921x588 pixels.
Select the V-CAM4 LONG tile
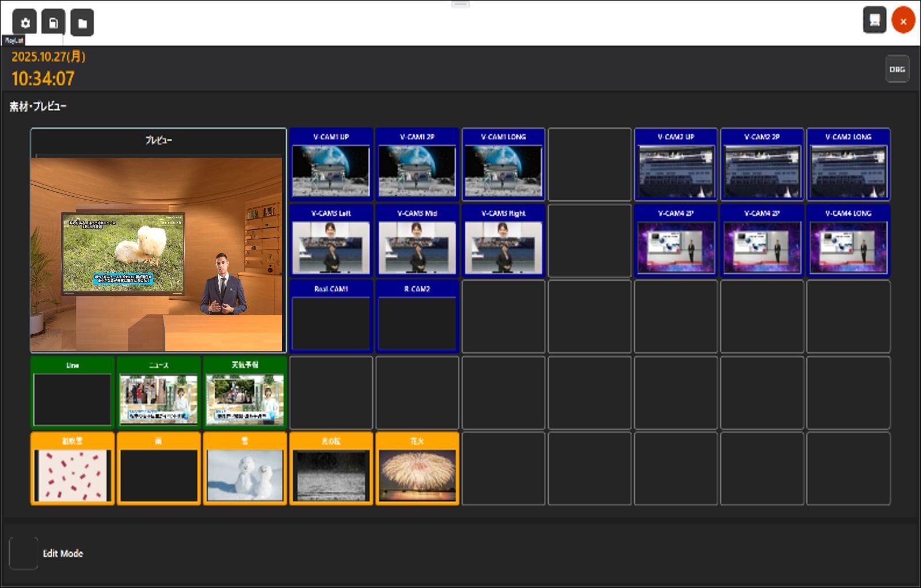[848, 240]
